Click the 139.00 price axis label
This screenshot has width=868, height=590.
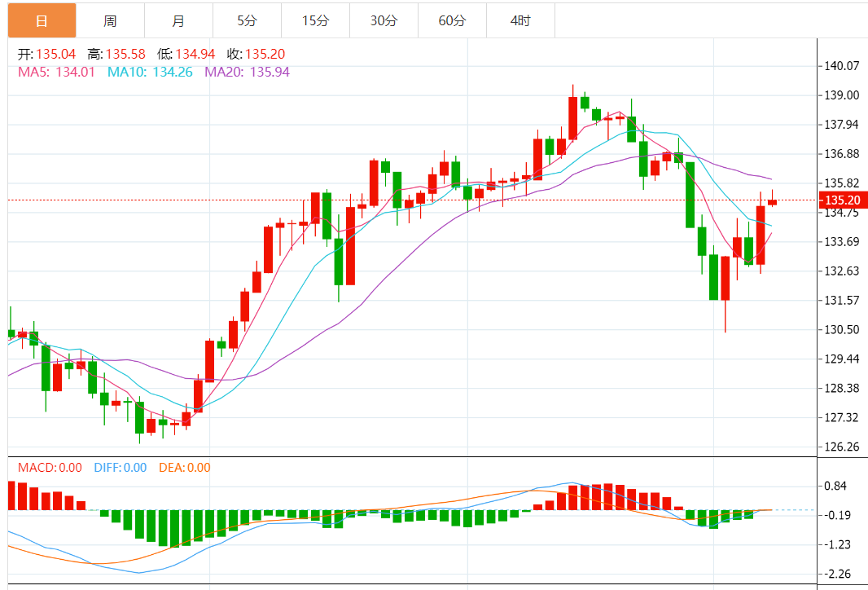[841, 95]
